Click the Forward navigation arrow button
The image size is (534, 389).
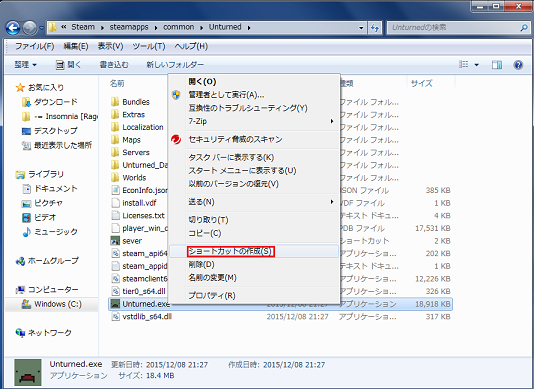click(30, 28)
